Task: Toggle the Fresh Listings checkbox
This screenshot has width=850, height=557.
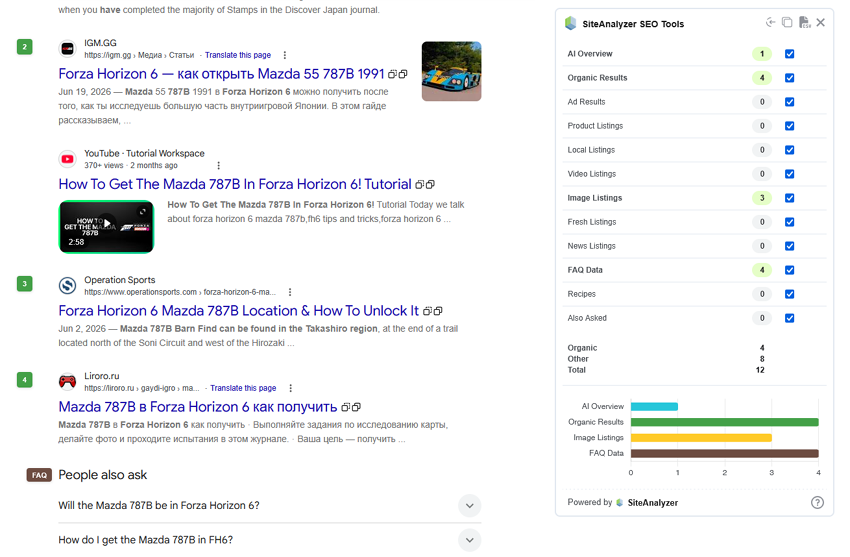Action: (789, 222)
